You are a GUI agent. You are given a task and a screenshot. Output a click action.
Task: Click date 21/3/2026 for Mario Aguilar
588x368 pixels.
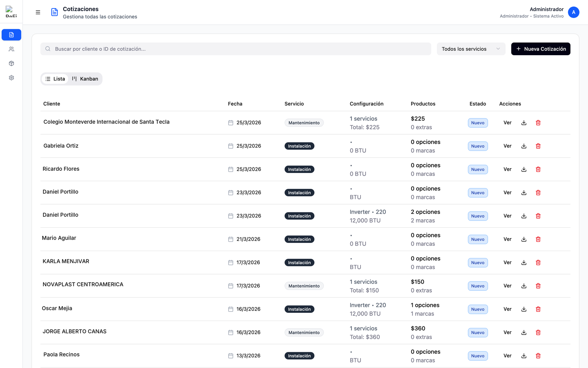pos(248,239)
